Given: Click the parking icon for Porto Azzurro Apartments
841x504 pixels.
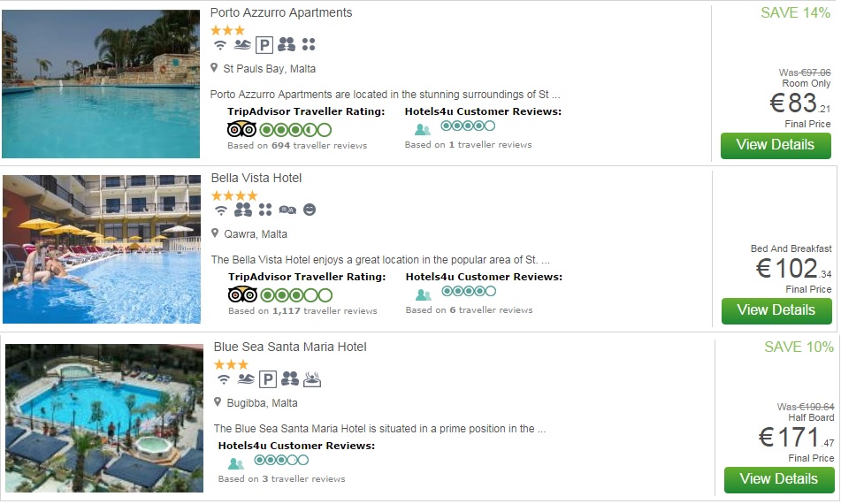Looking at the screenshot, I should coord(264,45).
